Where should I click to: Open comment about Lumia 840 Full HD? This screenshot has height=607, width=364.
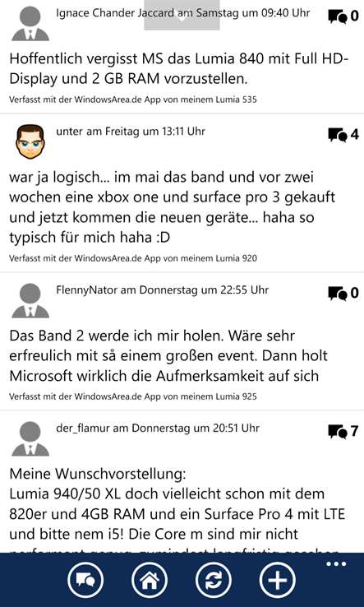tap(179, 69)
